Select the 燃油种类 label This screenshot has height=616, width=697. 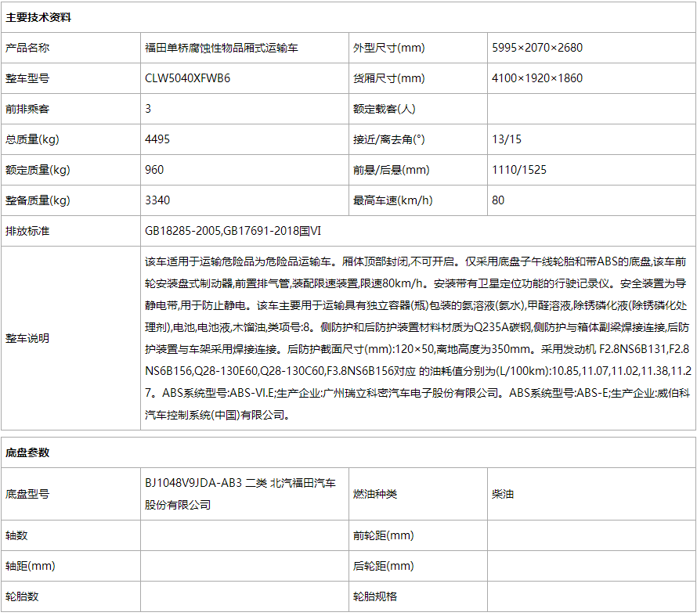[374, 494]
